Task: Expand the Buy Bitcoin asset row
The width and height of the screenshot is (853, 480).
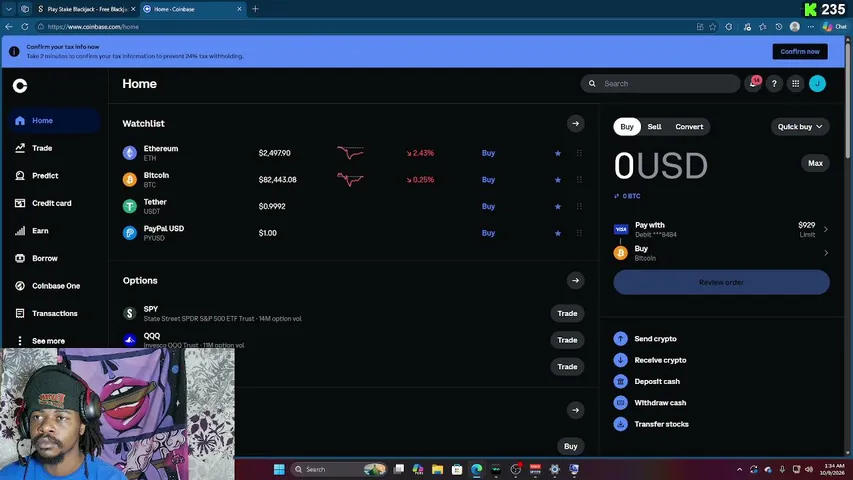Action: pyautogui.click(x=721, y=253)
